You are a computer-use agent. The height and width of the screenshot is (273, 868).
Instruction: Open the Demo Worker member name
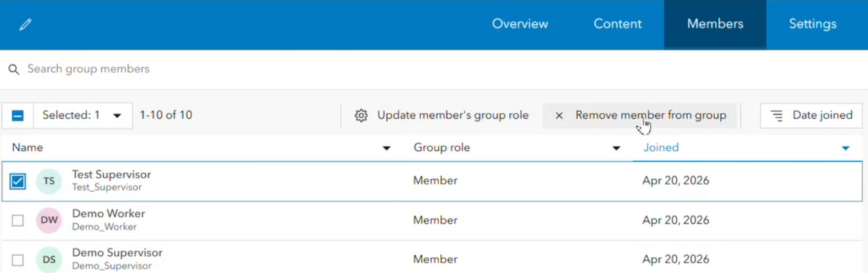point(108,214)
